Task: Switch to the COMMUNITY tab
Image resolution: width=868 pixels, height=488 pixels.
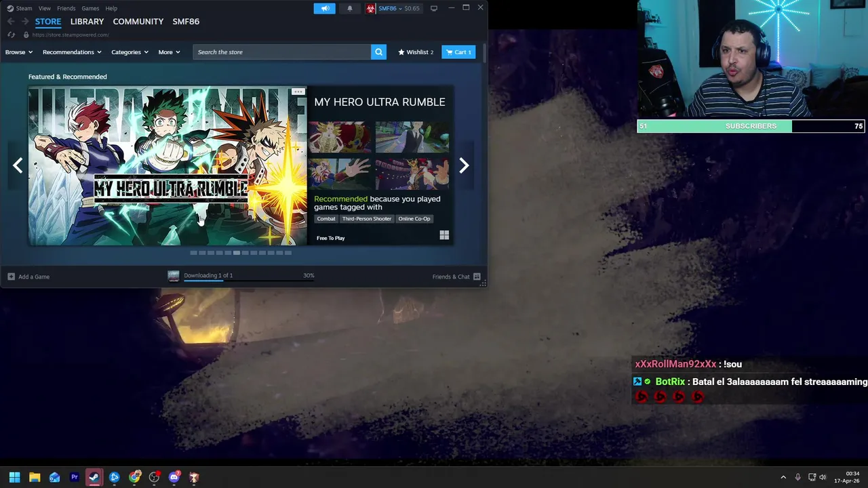Action: click(138, 22)
